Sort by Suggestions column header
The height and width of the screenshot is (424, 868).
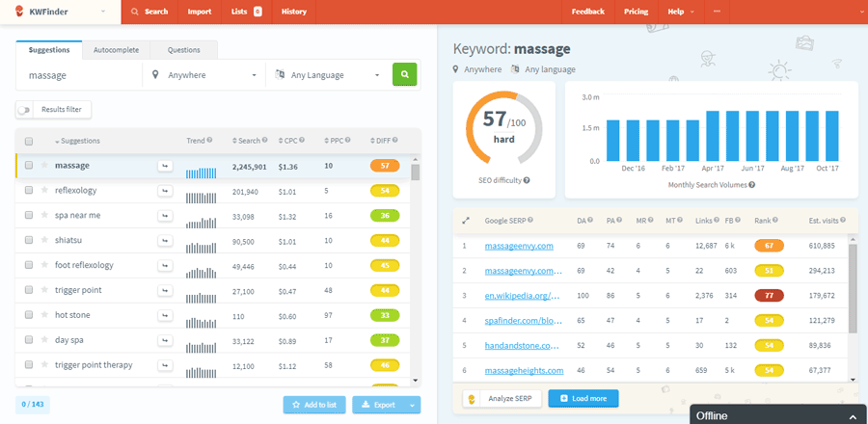point(77,141)
